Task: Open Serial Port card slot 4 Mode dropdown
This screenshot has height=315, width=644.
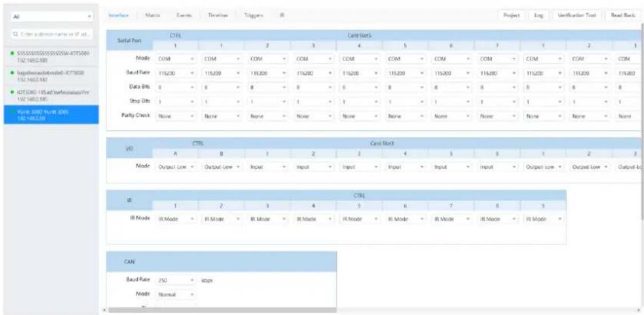Action: click(361, 59)
